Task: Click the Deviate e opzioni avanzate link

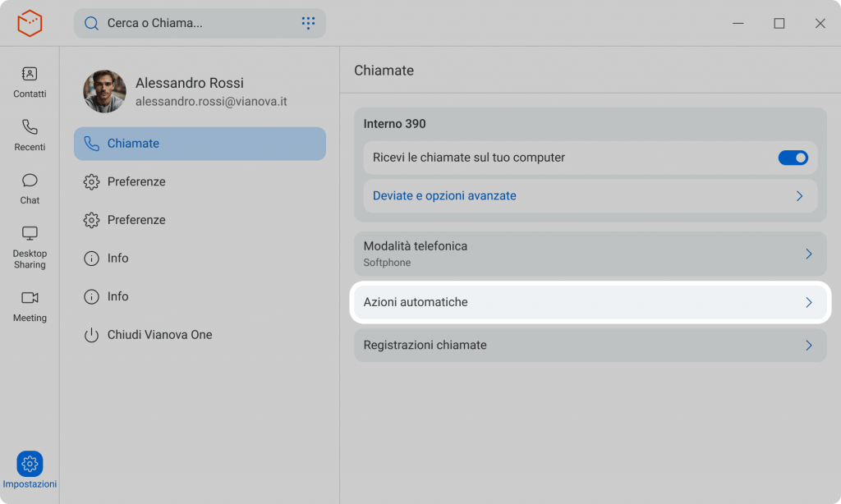Action: pos(444,196)
